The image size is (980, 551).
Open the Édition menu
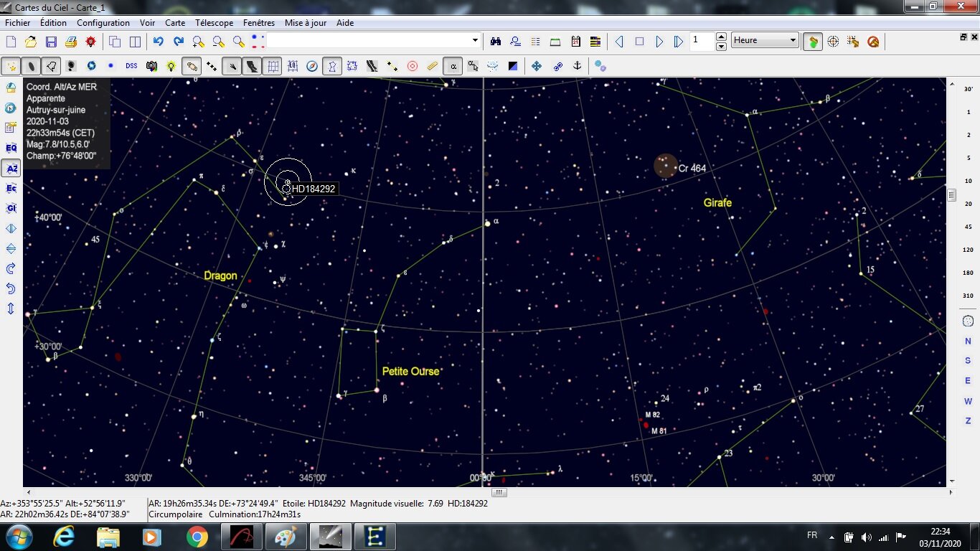[53, 23]
